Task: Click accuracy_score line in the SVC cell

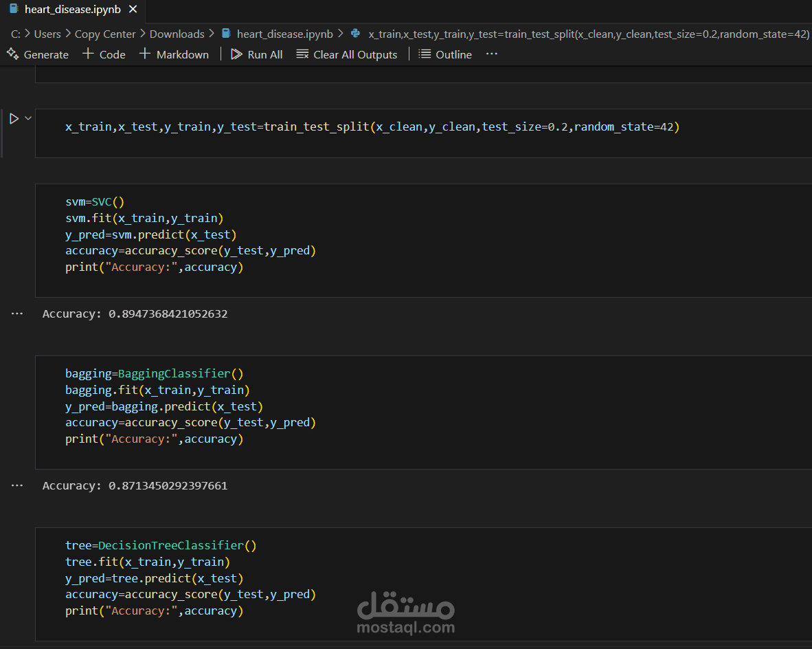Action: [x=190, y=251]
